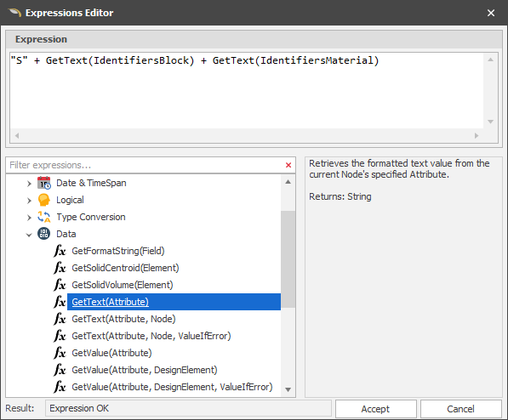Image resolution: width=508 pixels, height=420 pixels.
Task: Click the Accept button
Action: tap(376, 409)
